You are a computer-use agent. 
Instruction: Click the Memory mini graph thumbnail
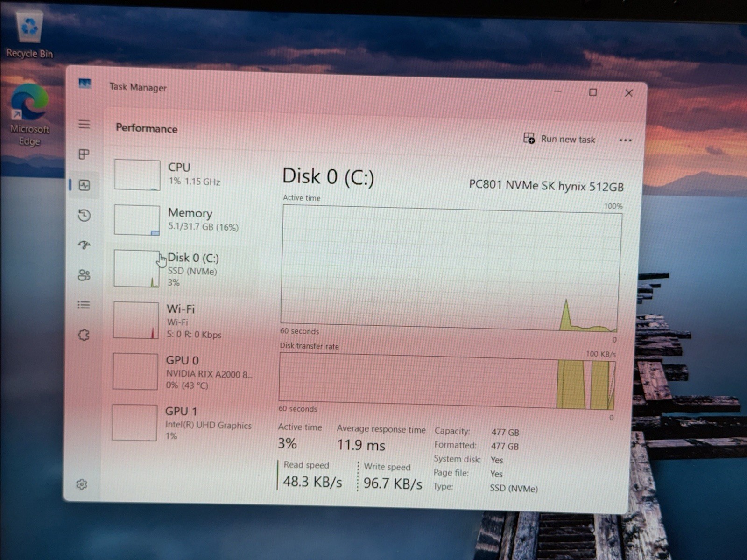click(137, 220)
